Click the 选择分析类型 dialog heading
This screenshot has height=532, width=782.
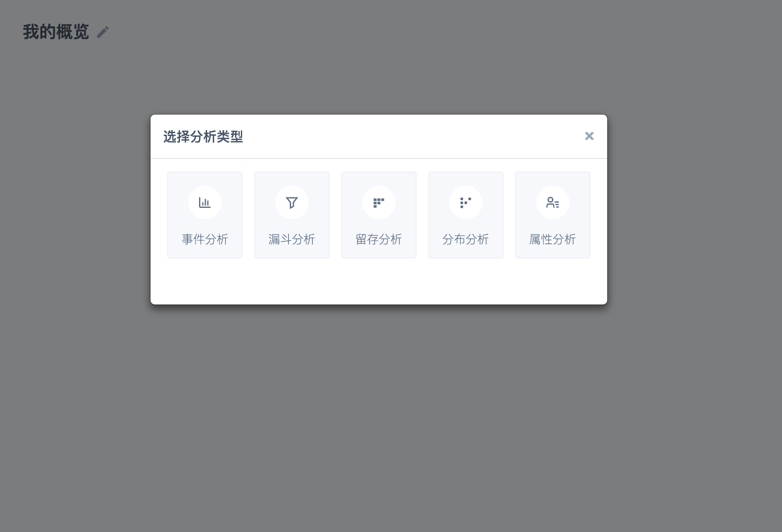click(203, 137)
